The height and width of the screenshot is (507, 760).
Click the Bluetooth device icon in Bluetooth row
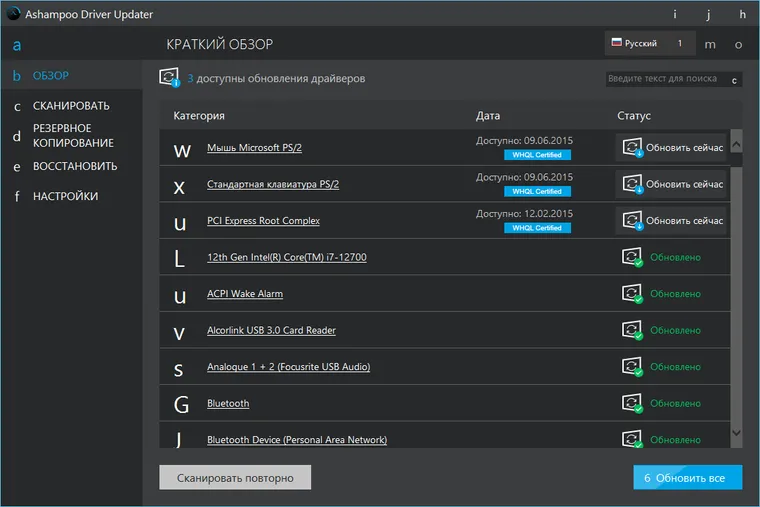coord(181,404)
